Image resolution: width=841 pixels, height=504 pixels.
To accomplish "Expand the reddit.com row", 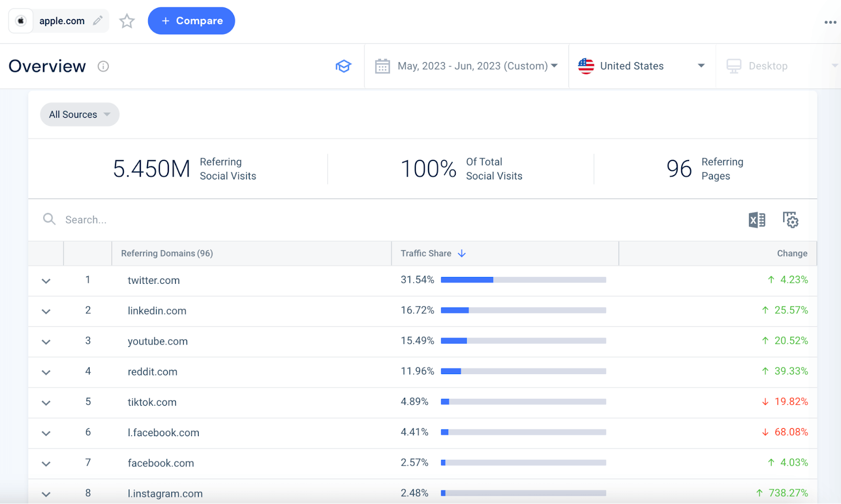I will pos(46,373).
